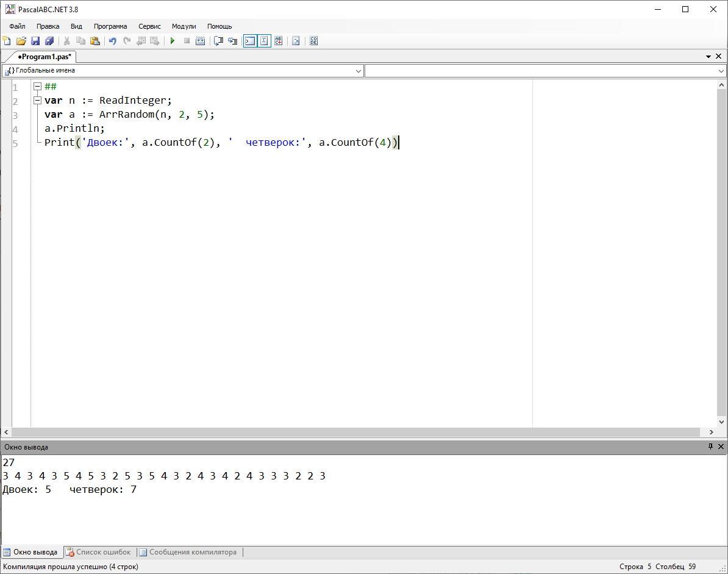Collapse the code fold at line 1

(x=37, y=87)
